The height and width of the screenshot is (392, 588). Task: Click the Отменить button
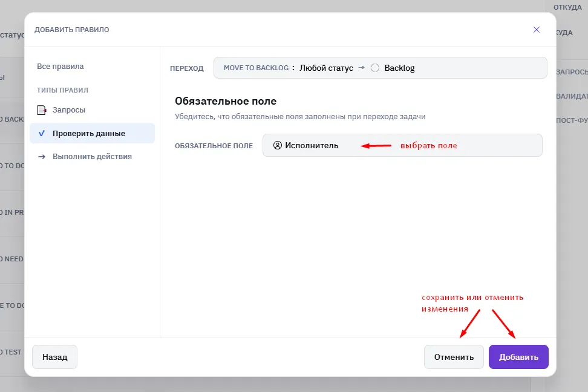click(x=454, y=357)
